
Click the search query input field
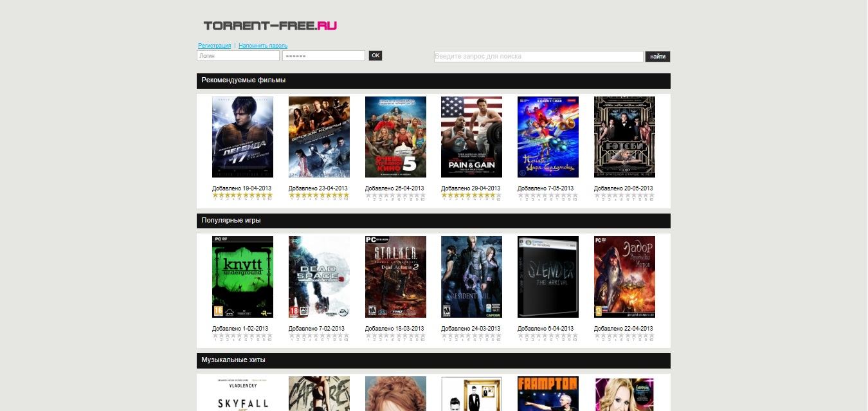coord(539,57)
